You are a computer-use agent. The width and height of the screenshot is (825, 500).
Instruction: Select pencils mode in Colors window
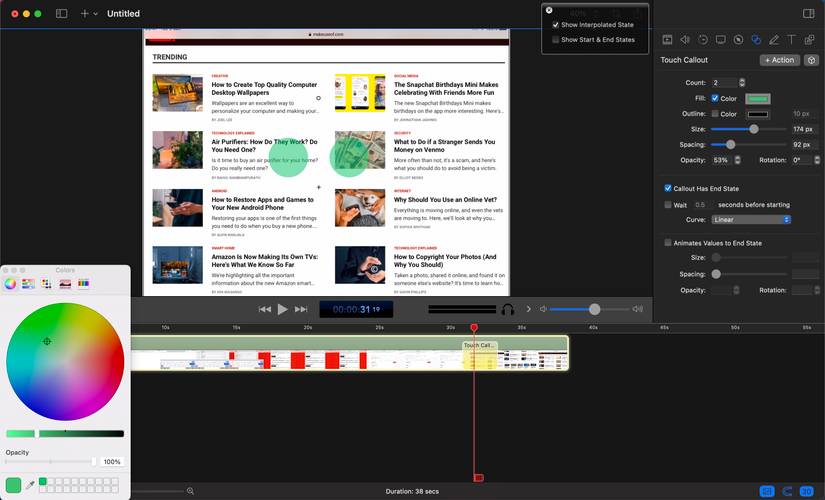pyautogui.click(x=84, y=284)
